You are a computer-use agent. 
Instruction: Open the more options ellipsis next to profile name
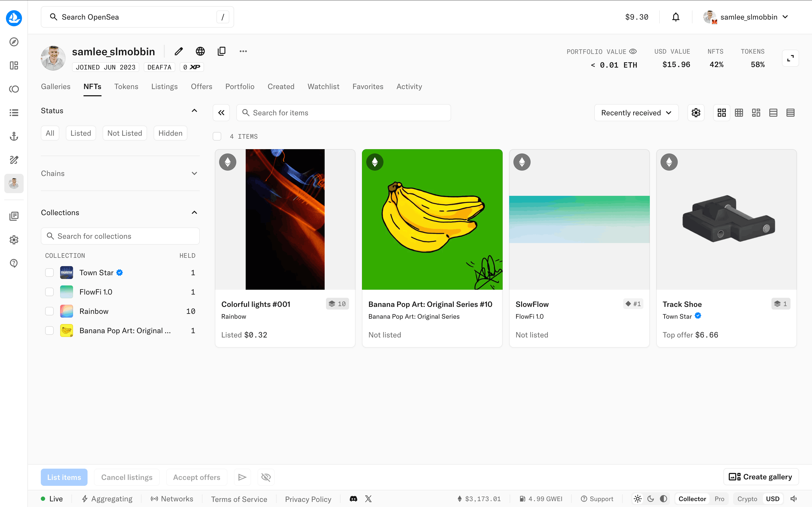pos(243,51)
